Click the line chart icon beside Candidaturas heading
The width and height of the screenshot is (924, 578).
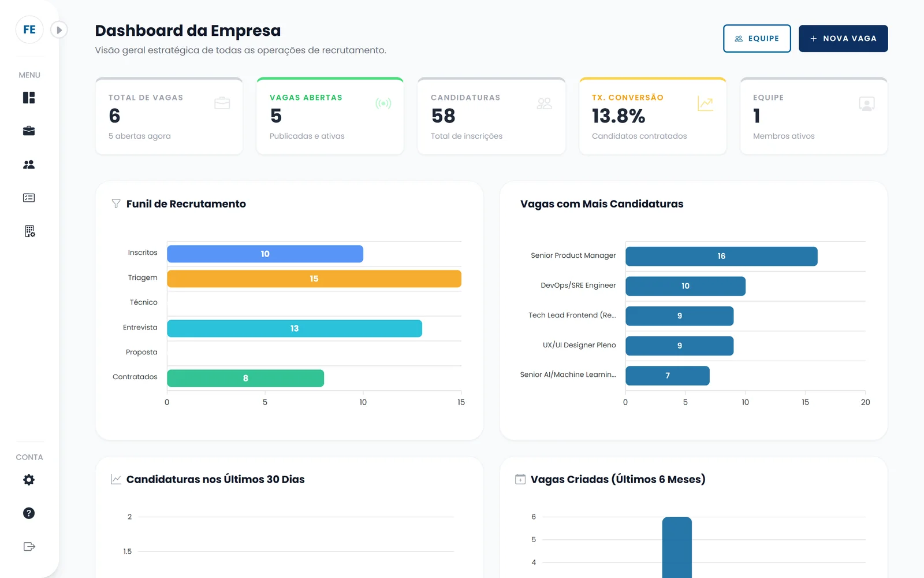(116, 479)
